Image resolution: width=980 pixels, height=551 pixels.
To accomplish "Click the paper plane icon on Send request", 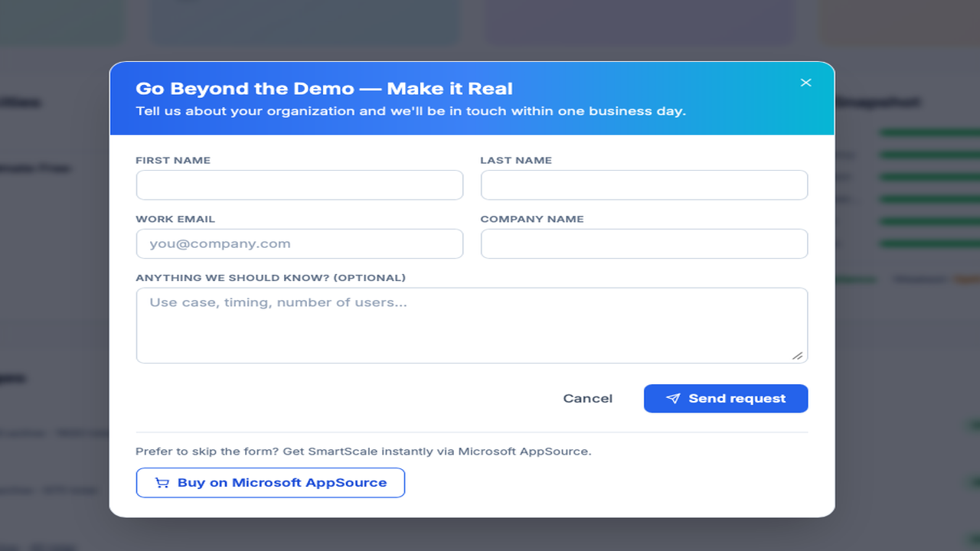I will (673, 399).
